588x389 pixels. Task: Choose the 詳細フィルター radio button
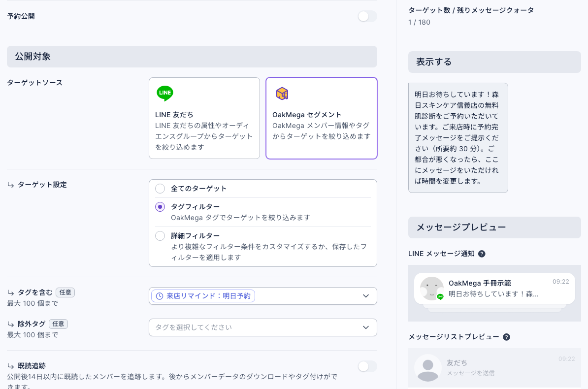pyautogui.click(x=160, y=235)
